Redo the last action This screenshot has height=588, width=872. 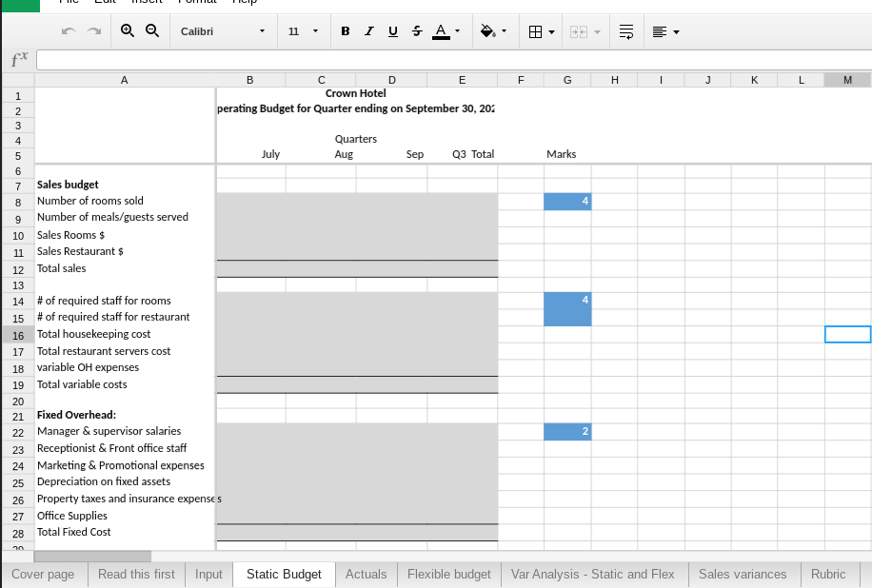(x=92, y=30)
